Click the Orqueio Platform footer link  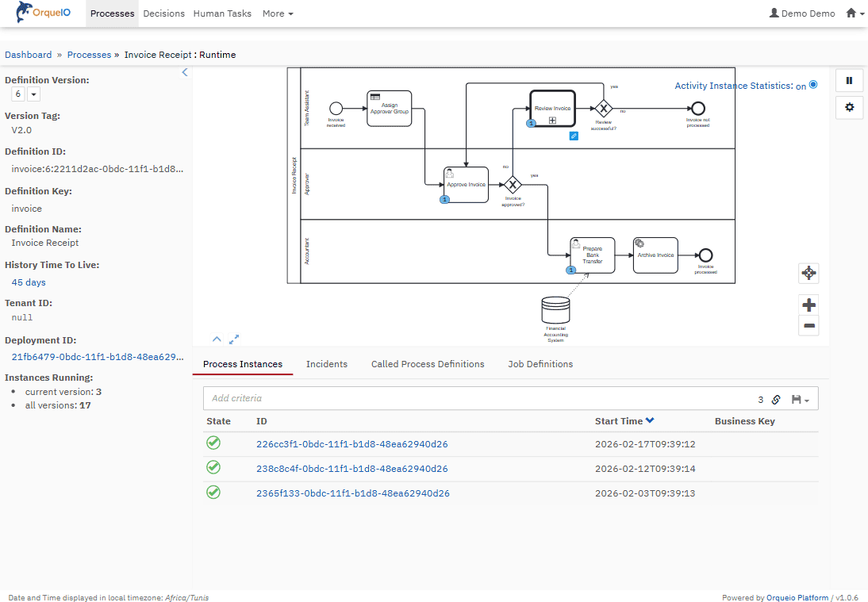pyautogui.click(x=797, y=597)
